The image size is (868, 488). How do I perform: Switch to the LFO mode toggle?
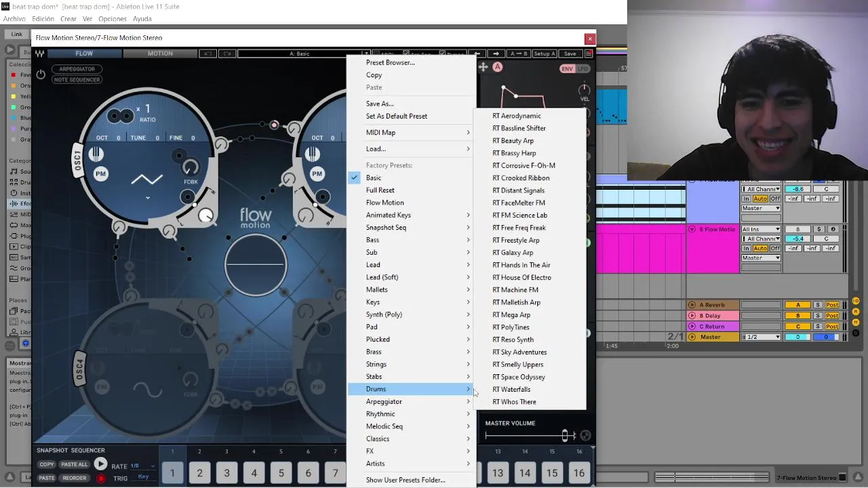(x=583, y=68)
